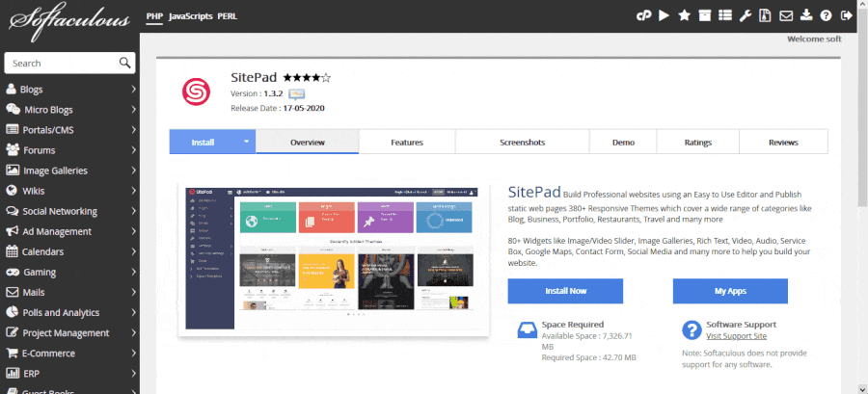Click the Ad Management megaphone icon

click(x=13, y=231)
